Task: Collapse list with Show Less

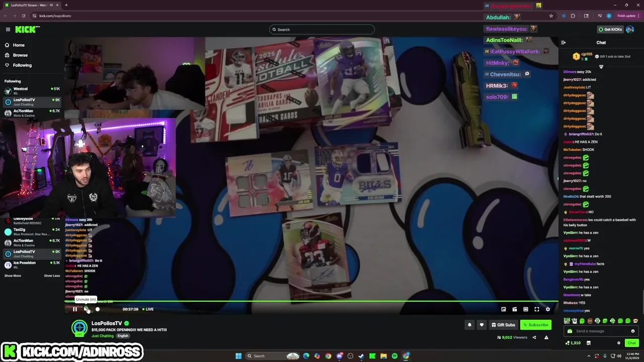Action: 52,276
